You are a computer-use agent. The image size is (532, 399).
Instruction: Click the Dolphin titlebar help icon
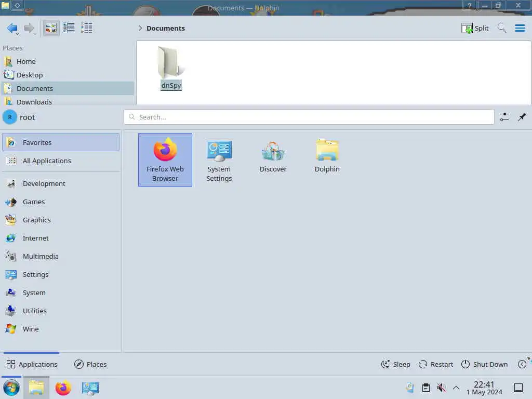click(469, 5)
